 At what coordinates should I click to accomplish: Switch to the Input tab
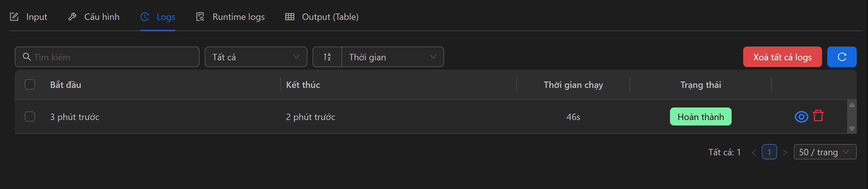pyautogui.click(x=29, y=17)
